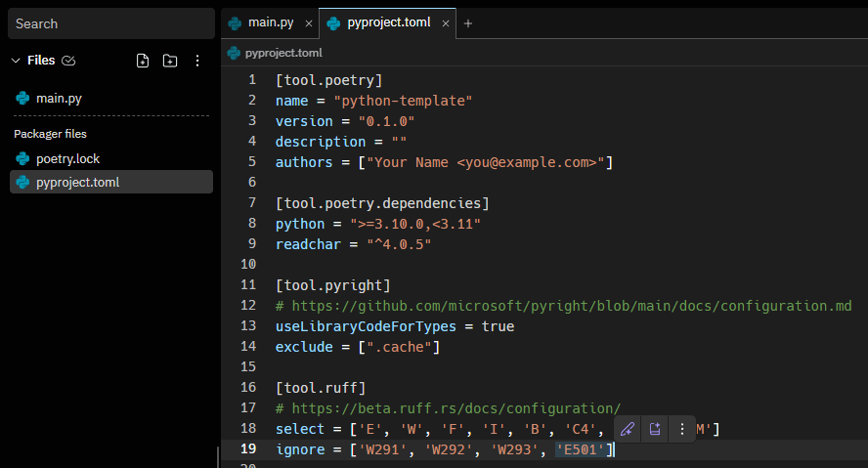Click line number 11 in the gutter
The image size is (868, 468).
pos(248,285)
